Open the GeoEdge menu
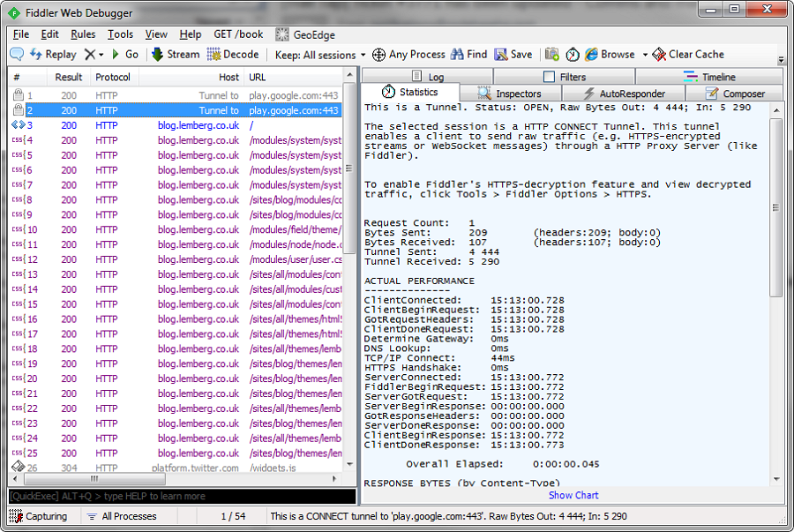Viewport: 794px width, 532px height. pos(305,34)
